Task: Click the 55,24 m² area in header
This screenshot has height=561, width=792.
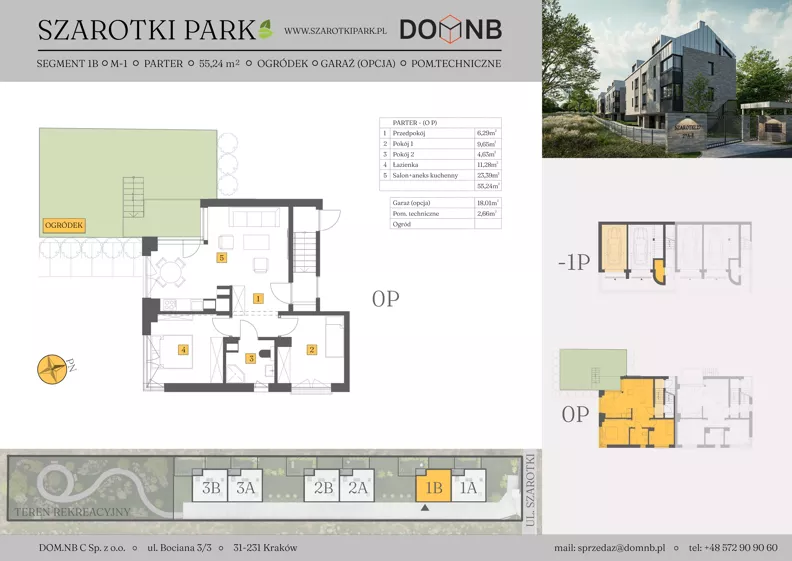Action: tap(219, 64)
